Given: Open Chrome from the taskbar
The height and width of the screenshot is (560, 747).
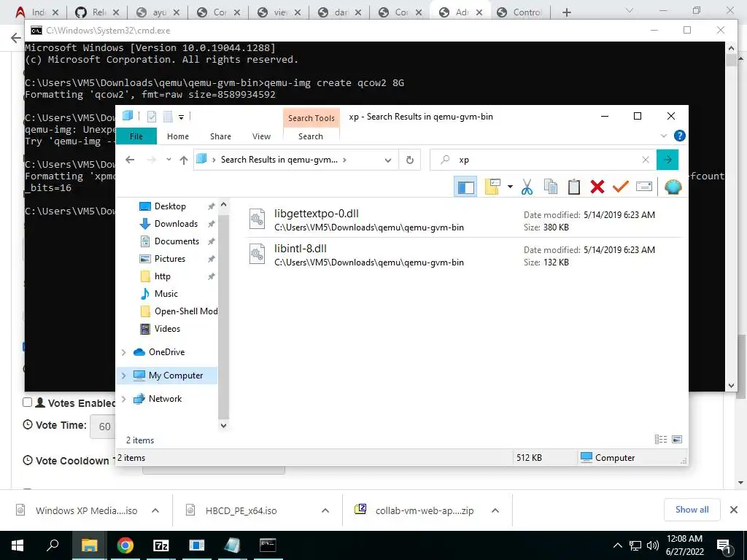Looking at the screenshot, I should (125, 545).
